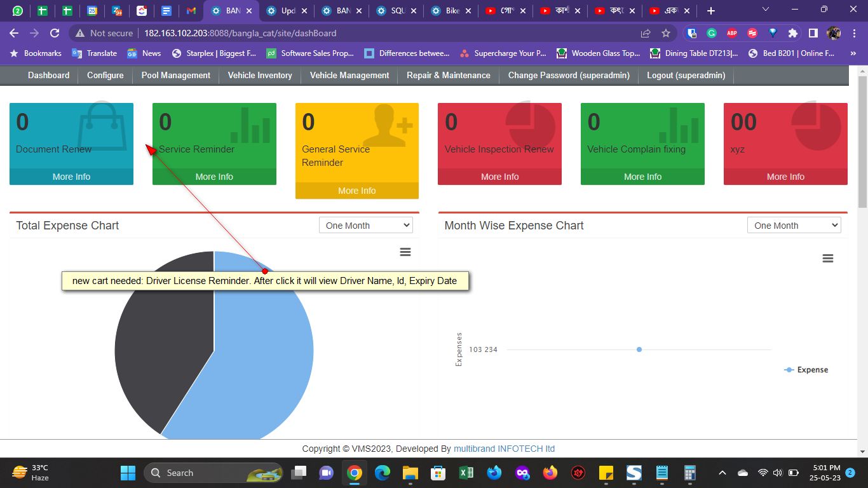
Task: Open the Repair & Maintenance menu
Action: click(x=448, y=75)
